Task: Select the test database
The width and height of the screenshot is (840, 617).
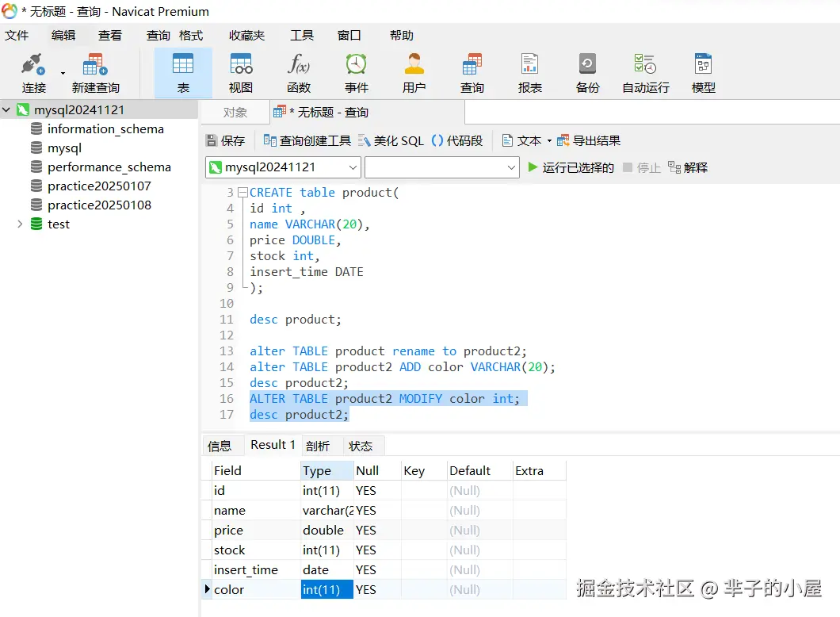Action: coord(59,224)
